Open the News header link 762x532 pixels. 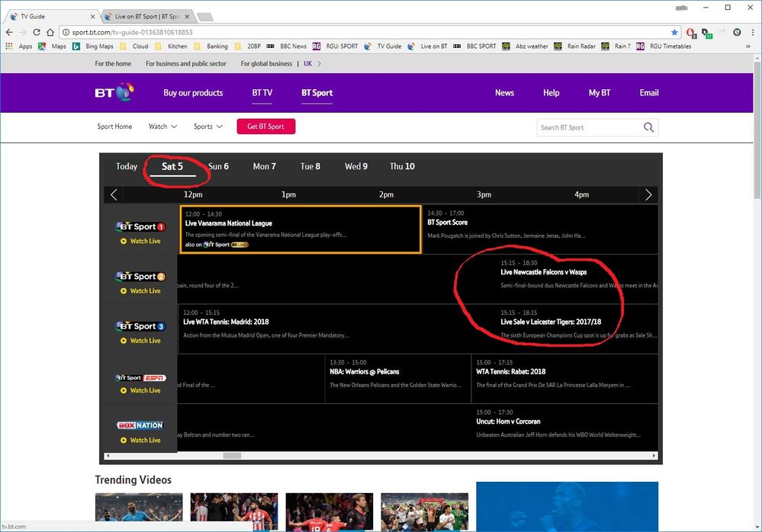coord(504,93)
